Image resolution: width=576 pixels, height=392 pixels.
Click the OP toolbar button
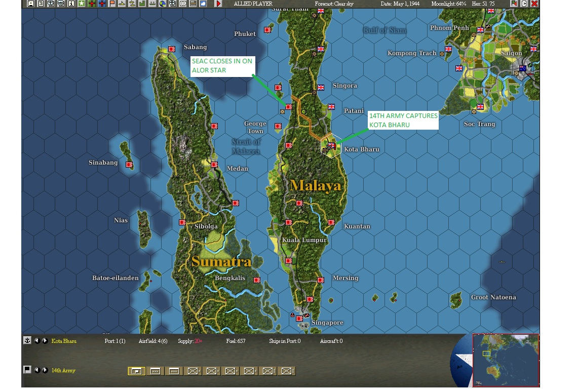(182, 4)
